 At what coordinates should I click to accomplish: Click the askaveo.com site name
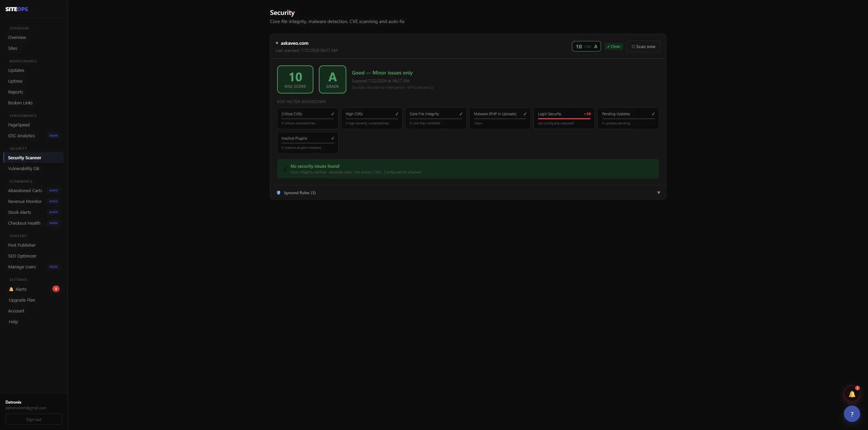tap(294, 43)
